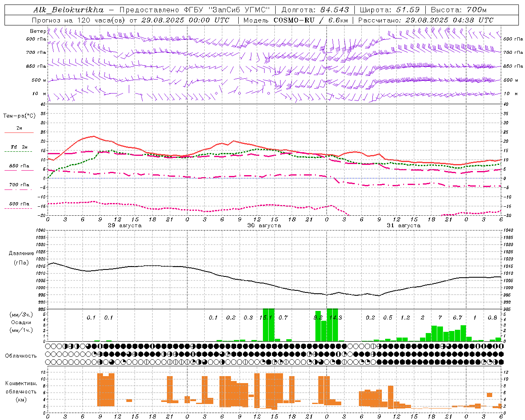
Task: Click the 0.8 precipitation total value
Action: click(492, 317)
